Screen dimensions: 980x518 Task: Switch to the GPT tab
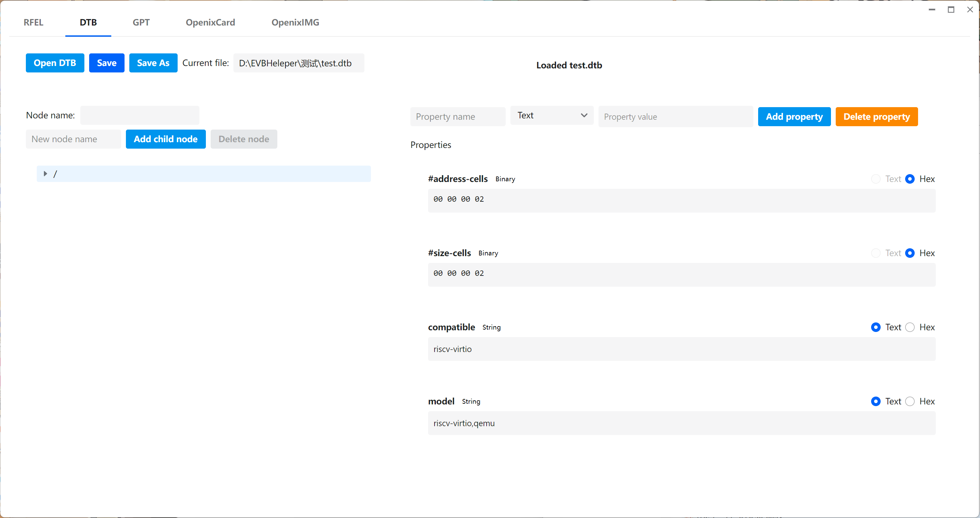tap(141, 22)
